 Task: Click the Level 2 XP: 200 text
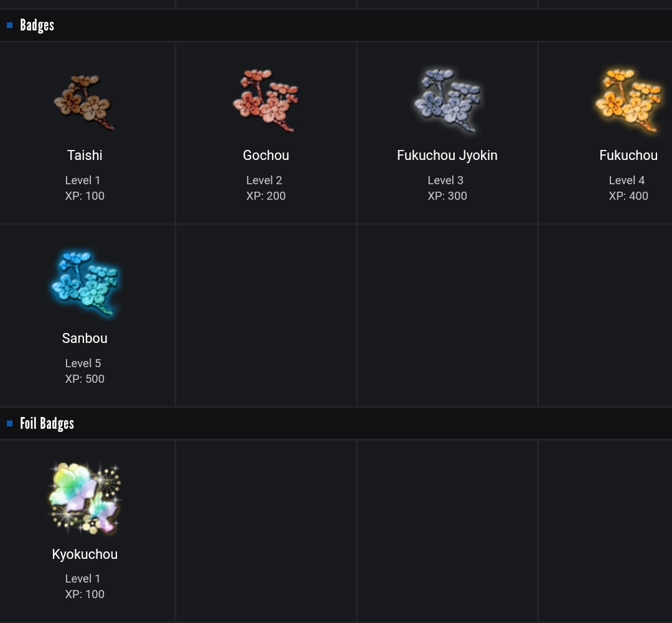266,188
